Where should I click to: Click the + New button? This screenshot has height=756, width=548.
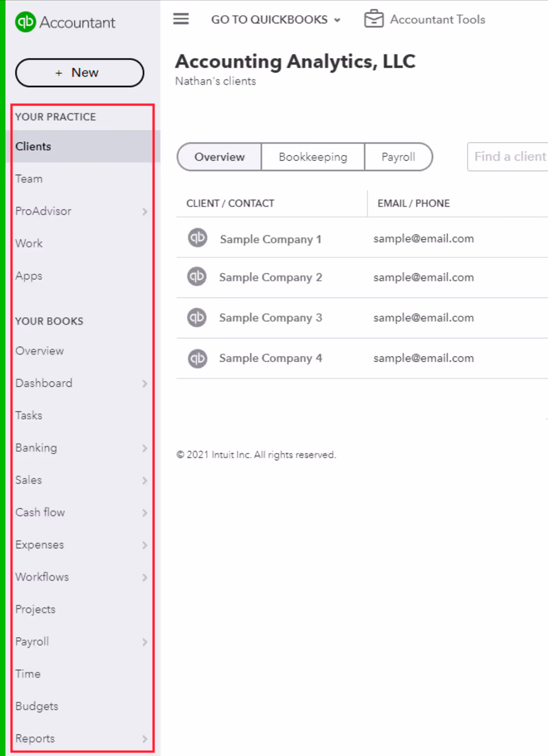[80, 73]
